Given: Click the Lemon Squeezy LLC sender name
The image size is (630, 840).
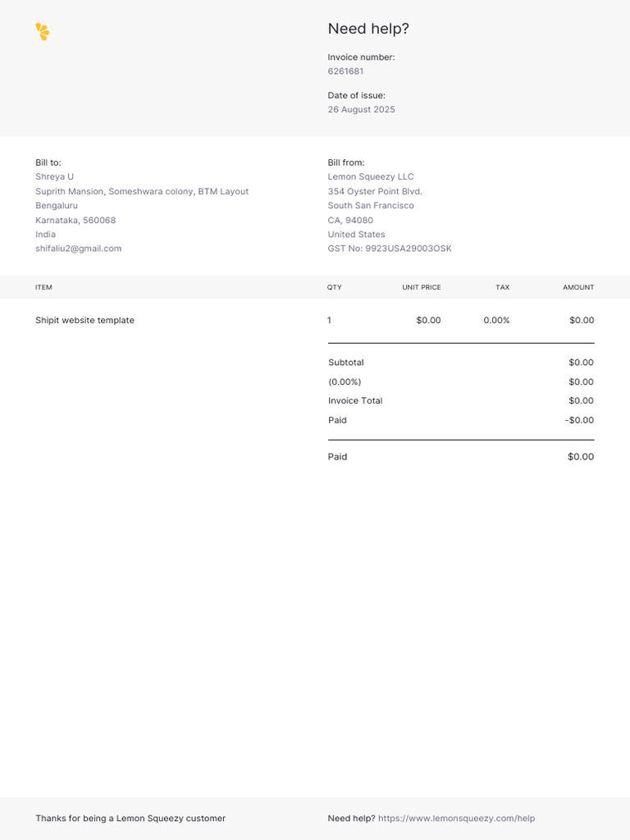Looking at the screenshot, I should (x=371, y=177).
